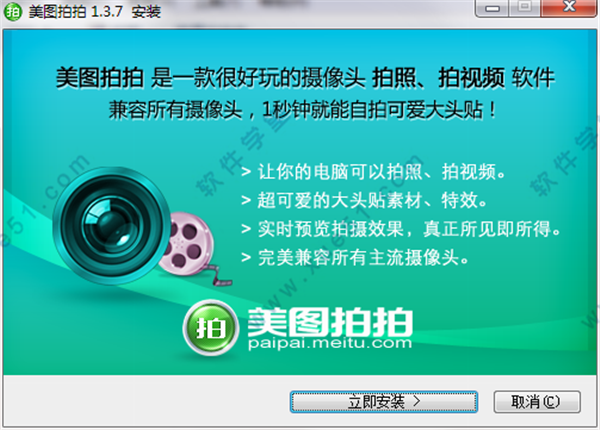Image resolution: width=600 pixels, height=430 pixels.
Task: Click the headline about 拍照、拍视频 软件
Action: pyautogui.click(x=305, y=78)
